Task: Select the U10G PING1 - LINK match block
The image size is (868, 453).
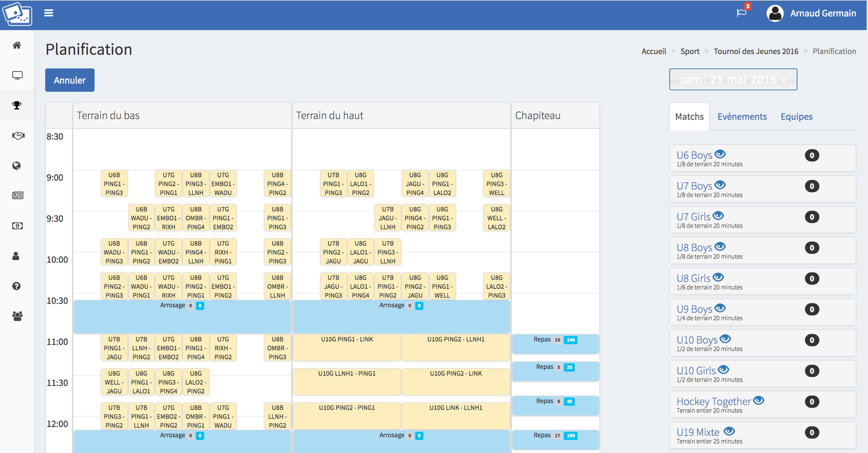Action: pos(347,347)
